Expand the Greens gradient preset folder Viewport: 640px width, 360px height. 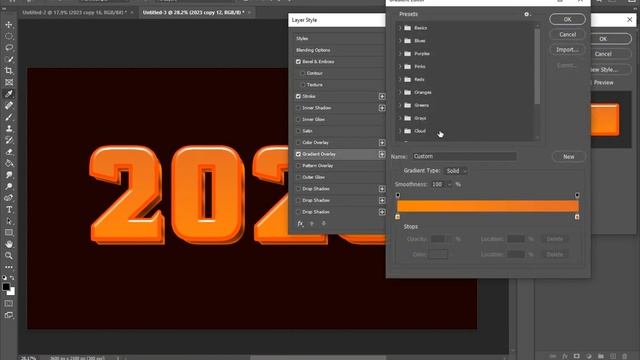click(x=400, y=105)
